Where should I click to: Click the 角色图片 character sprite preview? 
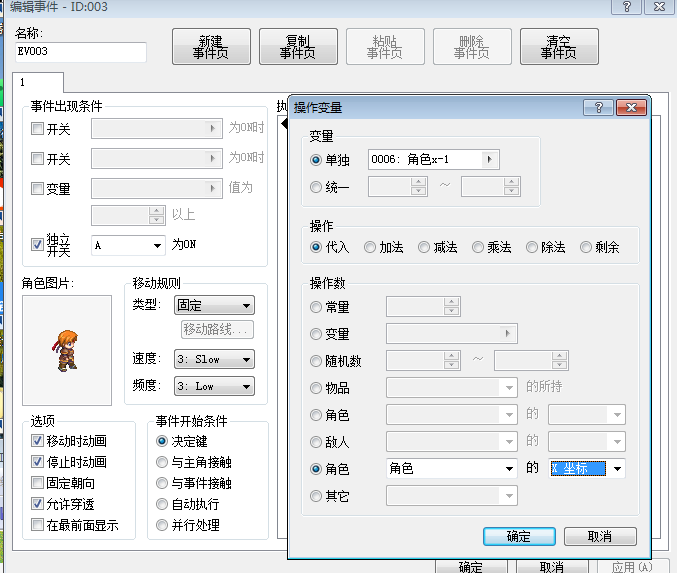pos(67,350)
